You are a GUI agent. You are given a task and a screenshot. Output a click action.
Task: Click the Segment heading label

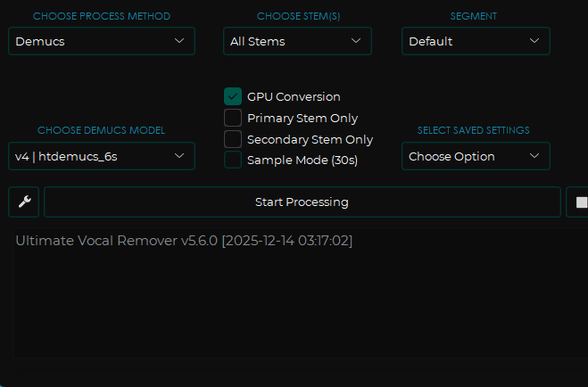(x=474, y=16)
